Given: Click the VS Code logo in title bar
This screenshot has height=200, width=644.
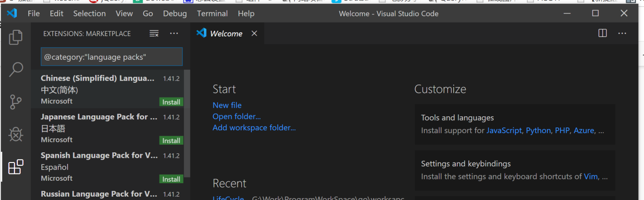Looking at the screenshot, I should point(12,13).
